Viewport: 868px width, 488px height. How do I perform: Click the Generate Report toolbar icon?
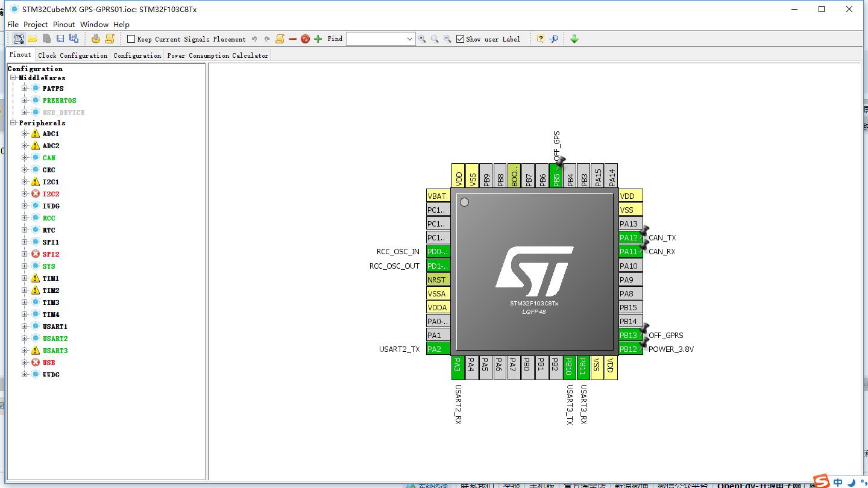click(109, 39)
